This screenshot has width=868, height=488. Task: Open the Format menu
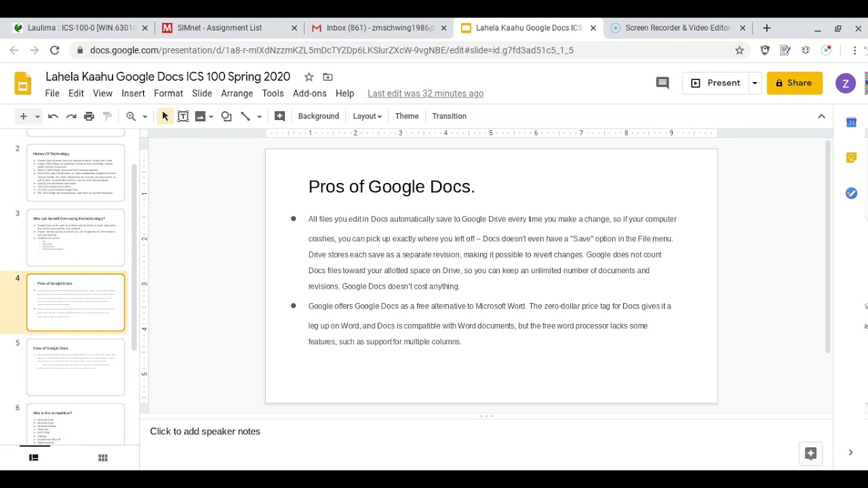[168, 94]
